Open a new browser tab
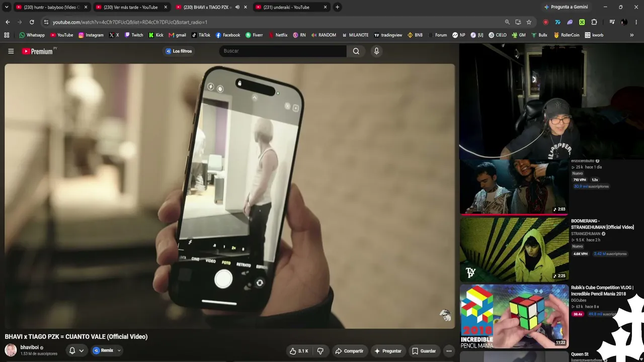This screenshot has height=362, width=644. point(337,7)
